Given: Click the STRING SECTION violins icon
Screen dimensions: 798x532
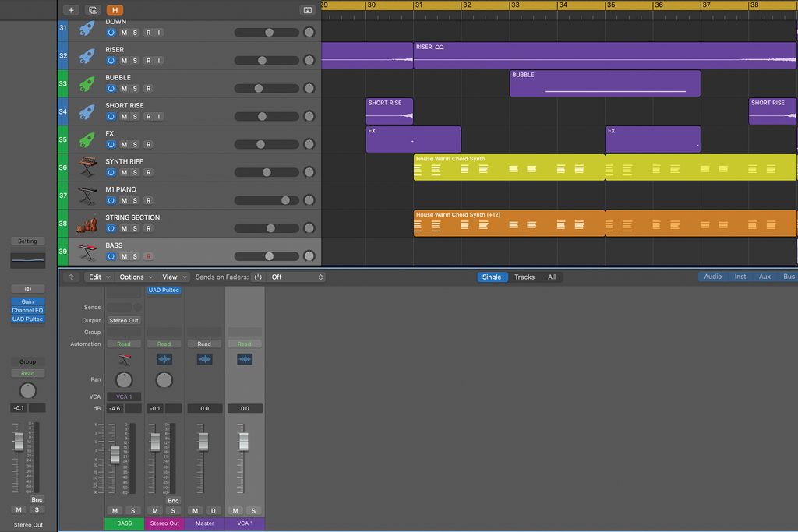Looking at the screenshot, I should coord(87,224).
